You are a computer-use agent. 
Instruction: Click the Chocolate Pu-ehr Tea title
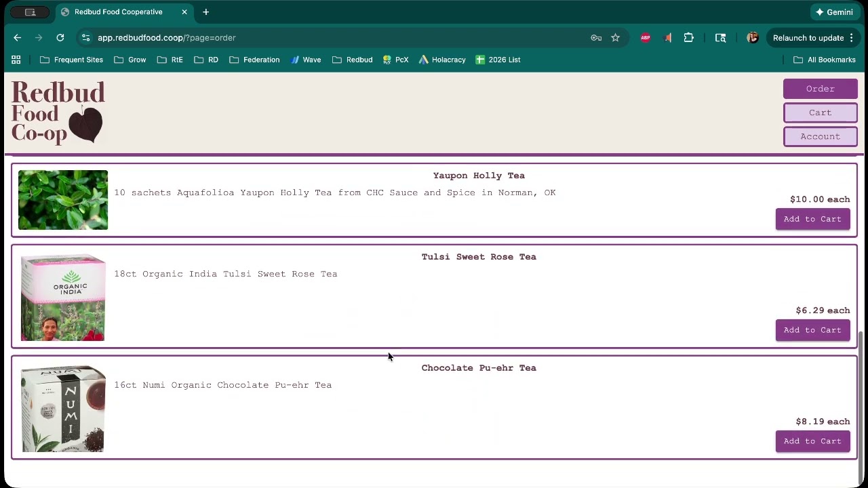point(479,368)
